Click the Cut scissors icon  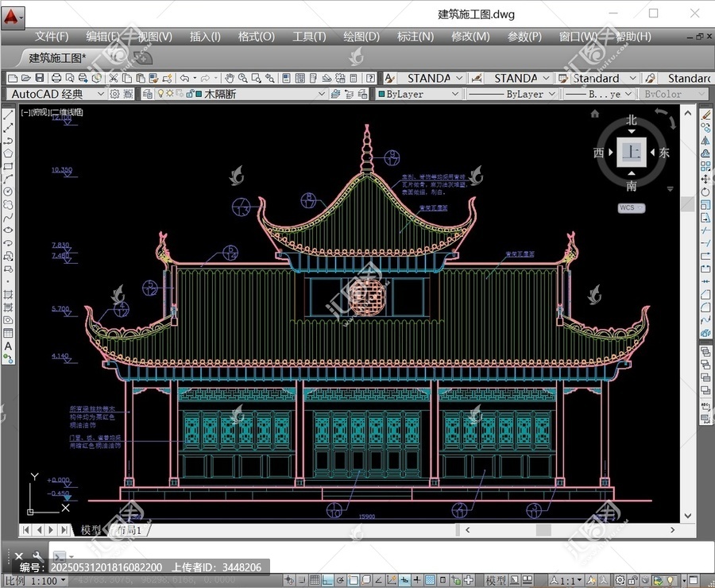click(x=114, y=78)
